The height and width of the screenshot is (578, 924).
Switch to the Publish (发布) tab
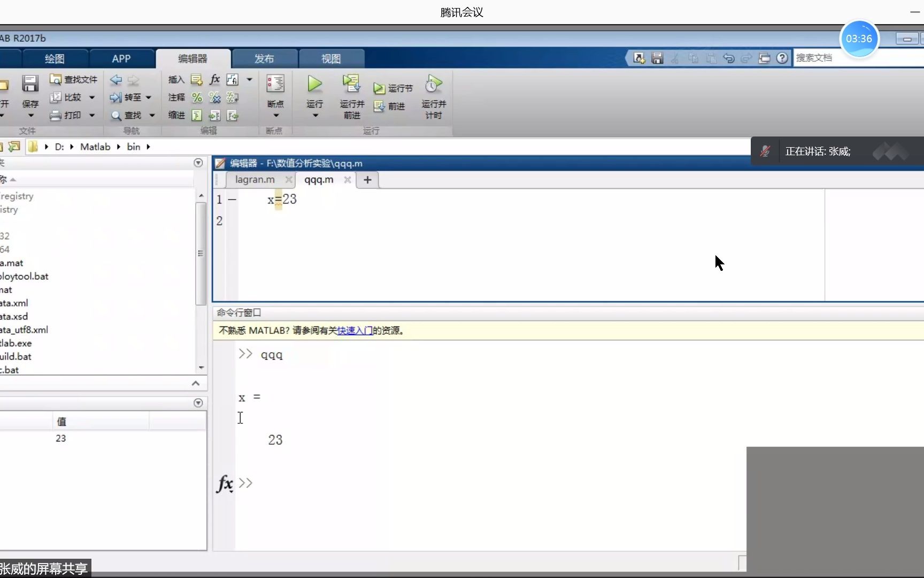264,58
